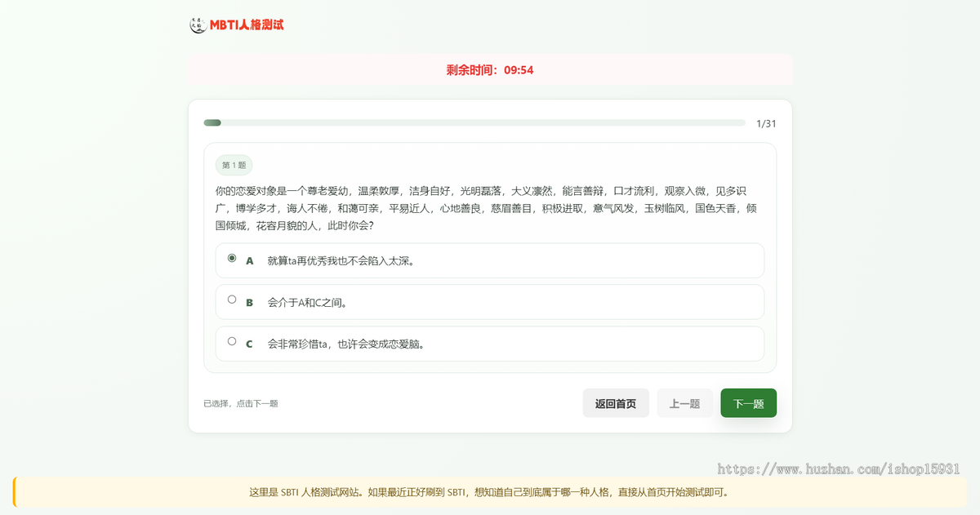Select radio button for option B
The image size is (980, 515).
[232, 300]
